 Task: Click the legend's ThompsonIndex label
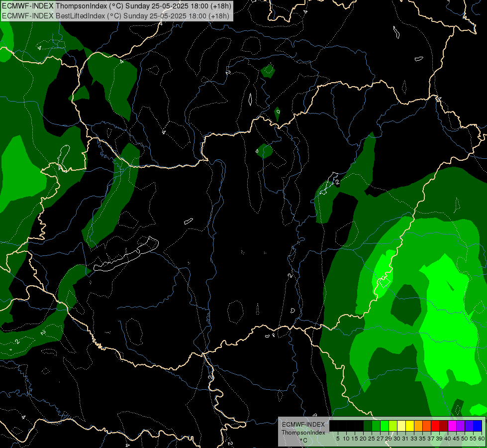(x=303, y=433)
